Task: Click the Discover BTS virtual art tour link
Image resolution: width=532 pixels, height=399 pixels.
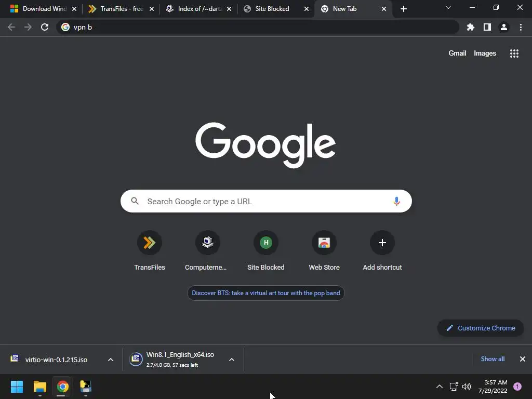Action: pos(265,293)
